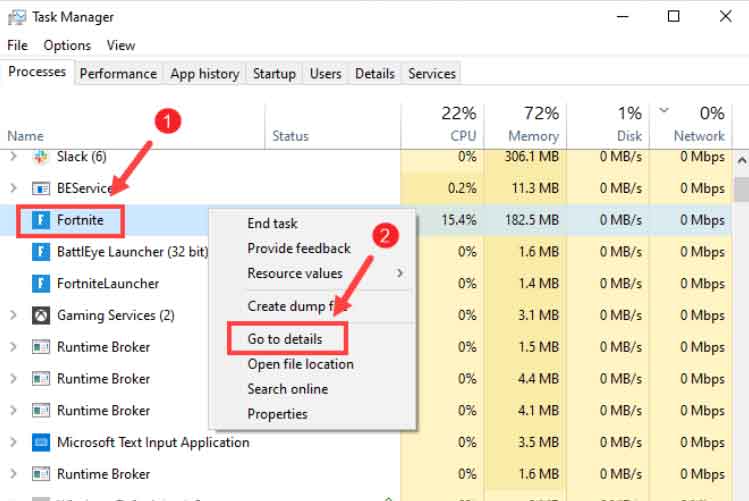Click the 15.4% CPU value for Fortnite
749x501 pixels.
point(459,220)
